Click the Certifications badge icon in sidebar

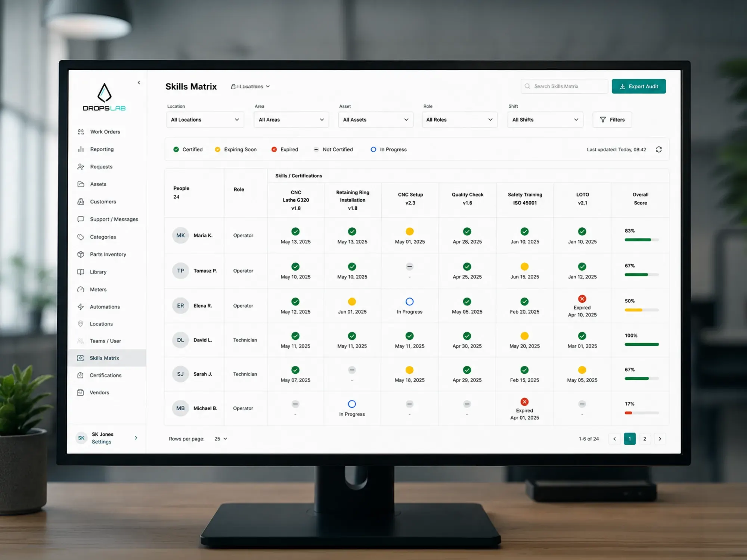[x=80, y=375]
